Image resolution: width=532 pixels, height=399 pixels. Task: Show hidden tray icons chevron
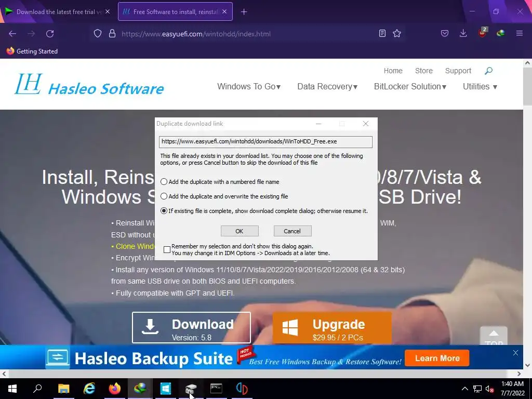[x=465, y=389]
